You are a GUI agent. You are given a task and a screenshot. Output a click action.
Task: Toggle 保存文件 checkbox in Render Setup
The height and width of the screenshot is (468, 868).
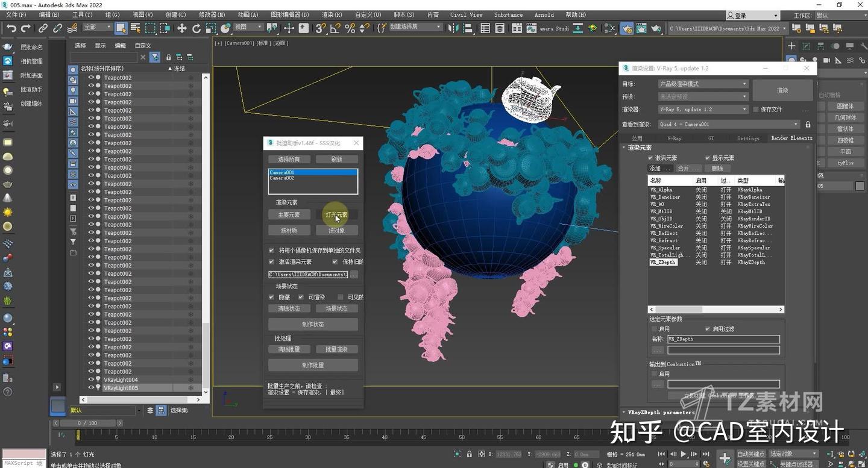click(x=756, y=109)
